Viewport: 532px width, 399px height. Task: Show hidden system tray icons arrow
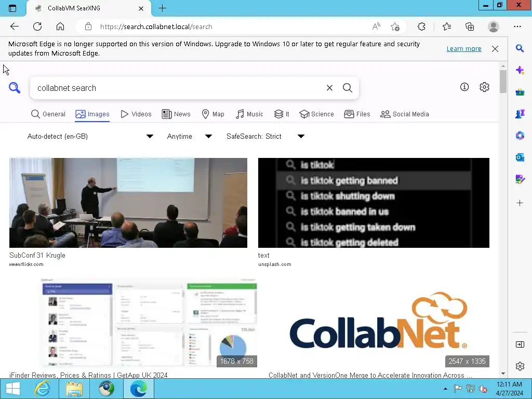point(445,389)
